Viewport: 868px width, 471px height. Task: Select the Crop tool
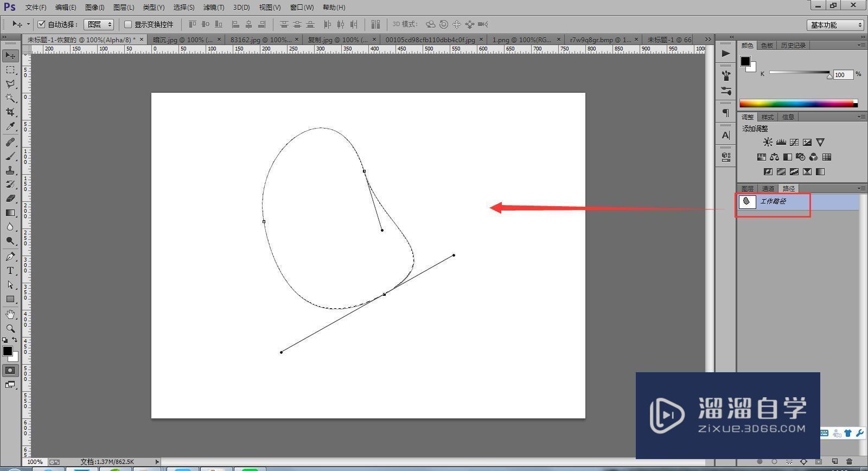click(10, 112)
